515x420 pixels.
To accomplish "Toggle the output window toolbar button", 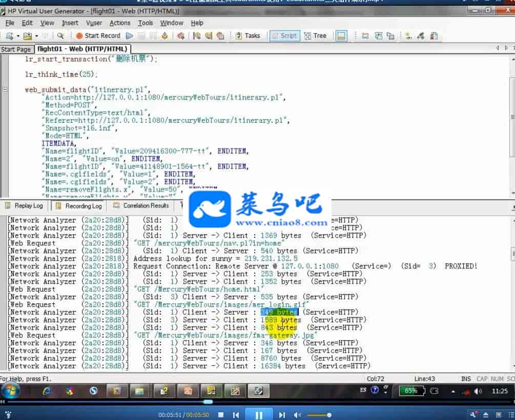I will tap(342, 36).
